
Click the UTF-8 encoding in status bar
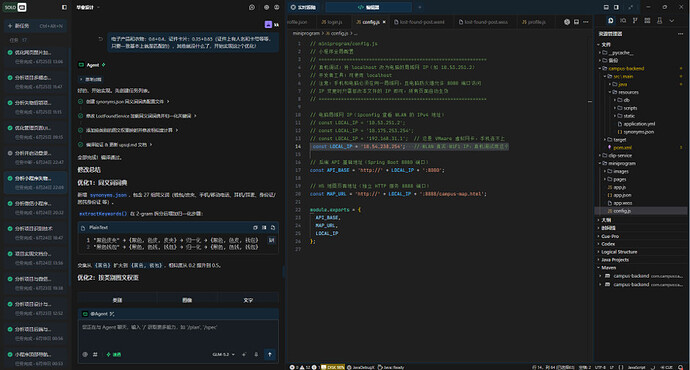600,367
